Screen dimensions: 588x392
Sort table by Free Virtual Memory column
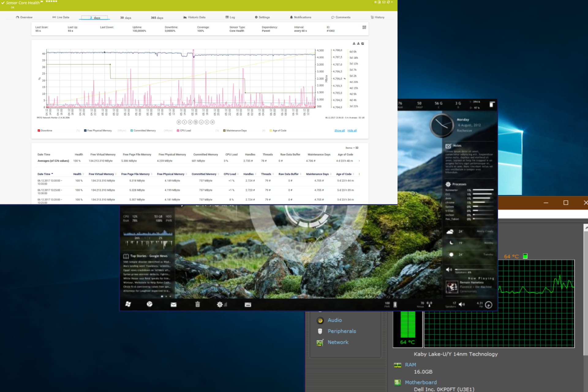103,174
